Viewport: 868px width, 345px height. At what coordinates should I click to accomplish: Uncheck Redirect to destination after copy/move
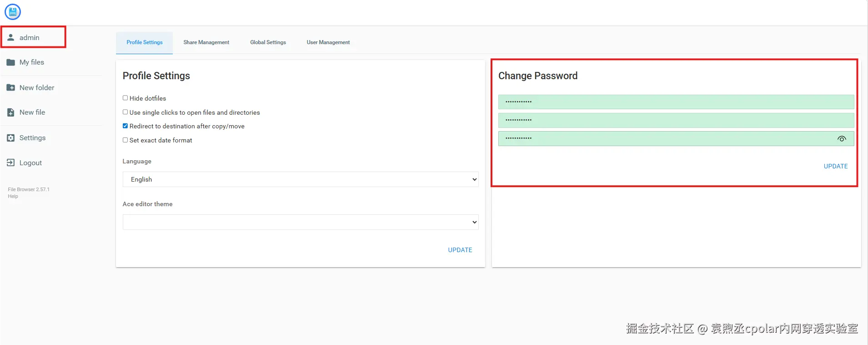[125, 126]
